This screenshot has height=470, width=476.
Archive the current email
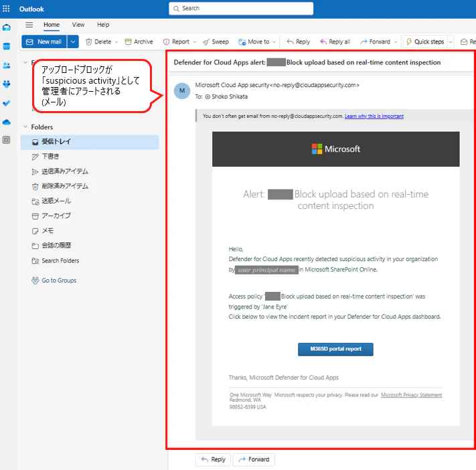coord(139,42)
